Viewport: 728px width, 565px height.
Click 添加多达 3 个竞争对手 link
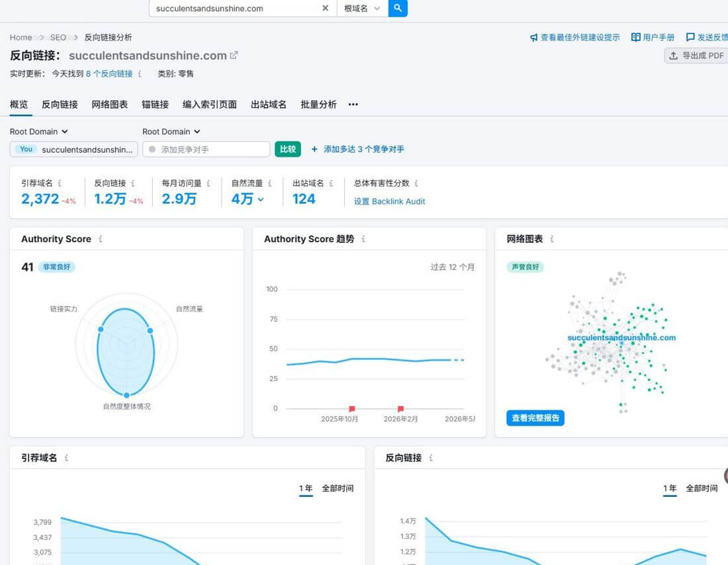click(364, 149)
